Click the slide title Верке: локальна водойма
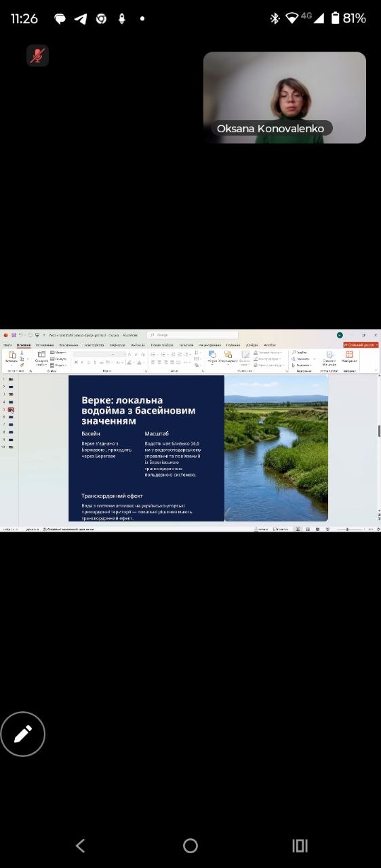This screenshot has width=381, height=868. (138, 411)
